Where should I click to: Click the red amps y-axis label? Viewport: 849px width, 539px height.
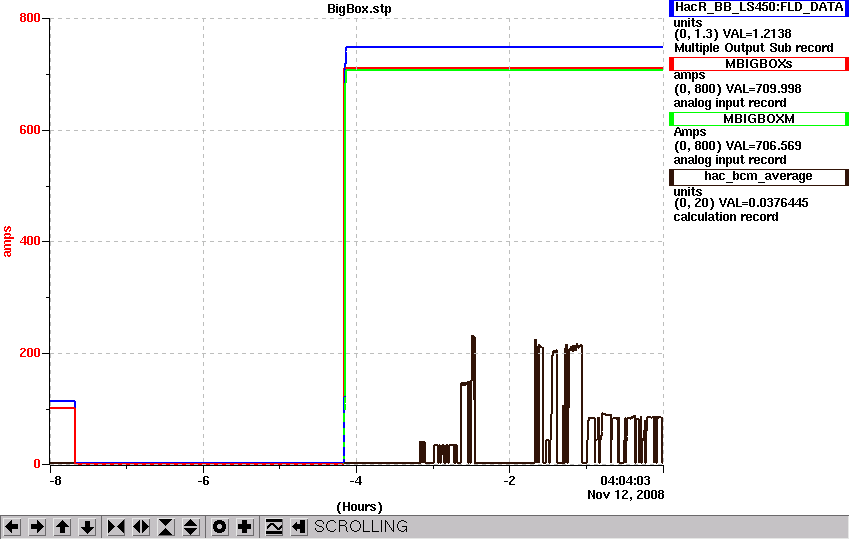[x=7, y=242]
